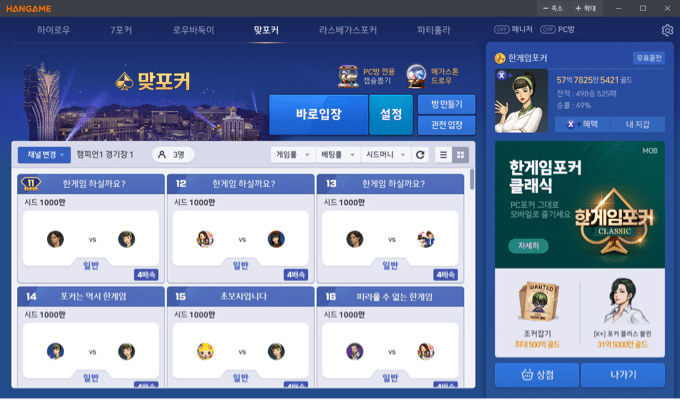This screenshot has height=400, width=680.
Task: Switch to list view layout
Action: click(x=443, y=155)
